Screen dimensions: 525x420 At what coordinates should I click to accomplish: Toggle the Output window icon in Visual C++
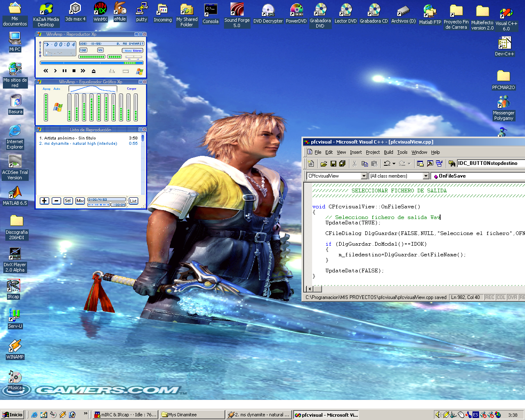[x=430, y=164]
